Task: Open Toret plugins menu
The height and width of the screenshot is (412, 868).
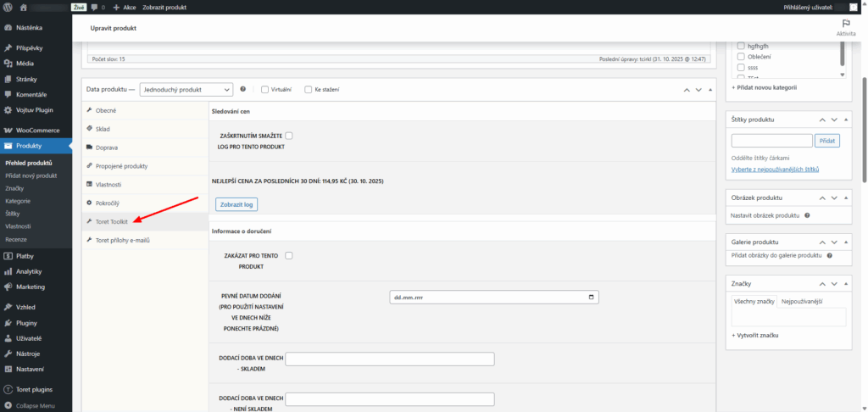Action: click(36, 389)
